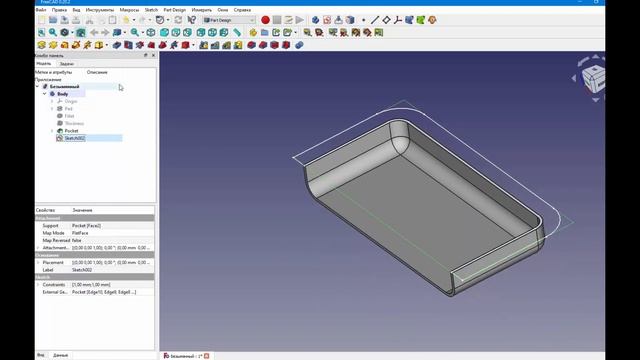Click the Map Mode value FlatFace

(80, 233)
